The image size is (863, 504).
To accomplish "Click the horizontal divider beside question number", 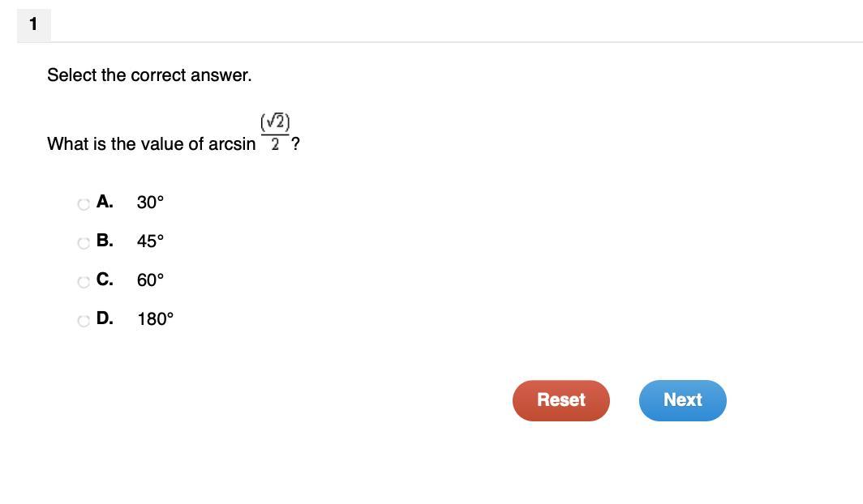I will 454,41.
